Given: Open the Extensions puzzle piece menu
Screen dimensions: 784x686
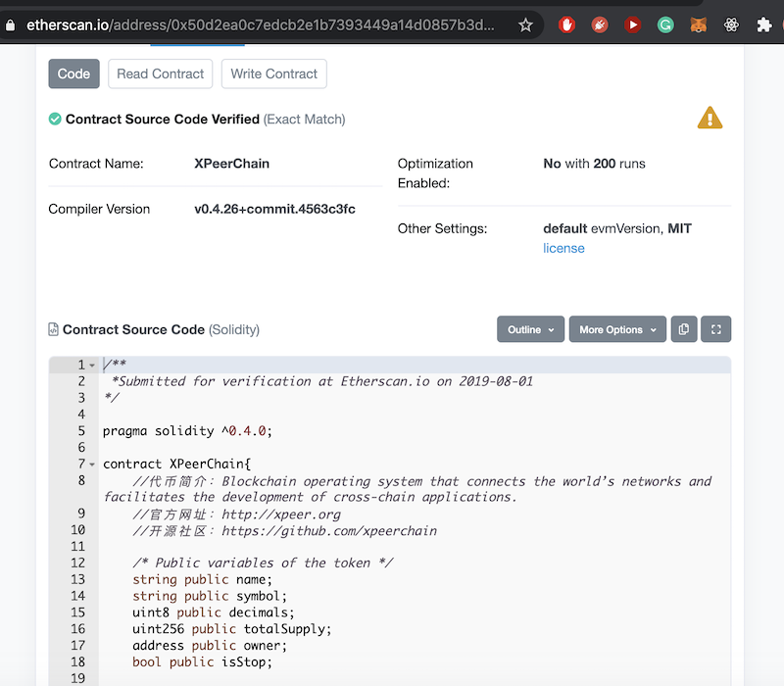Looking at the screenshot, I should tap(764, 24).
